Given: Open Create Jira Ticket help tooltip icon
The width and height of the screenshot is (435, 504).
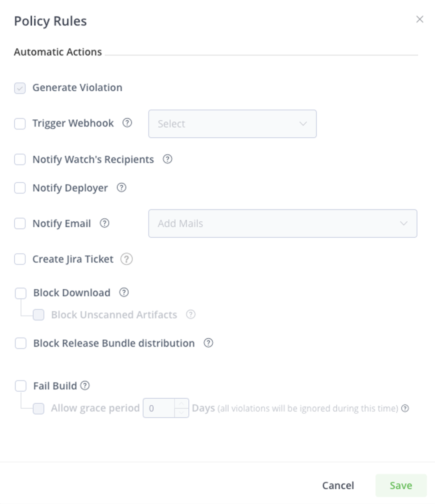Looking at the screenshot, I should point(127,259).
